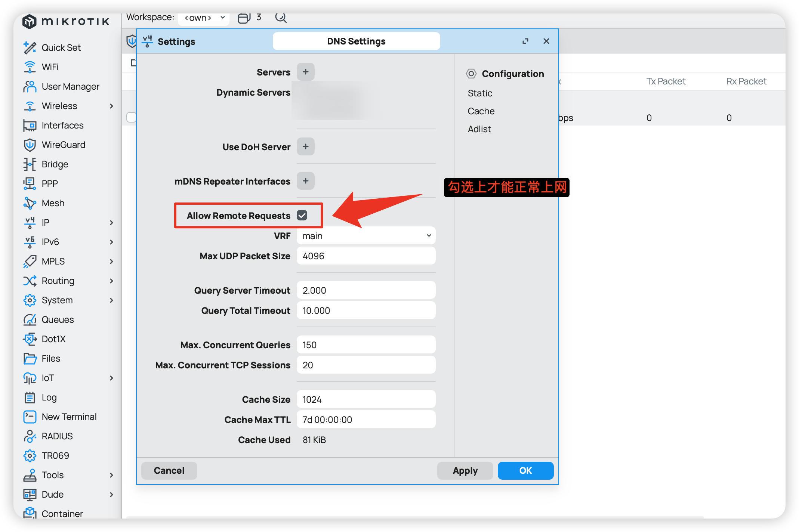This screenshot has height=532, width=799.
Task: Open RADIUS icon in sidebar
Action: (30, 436)
